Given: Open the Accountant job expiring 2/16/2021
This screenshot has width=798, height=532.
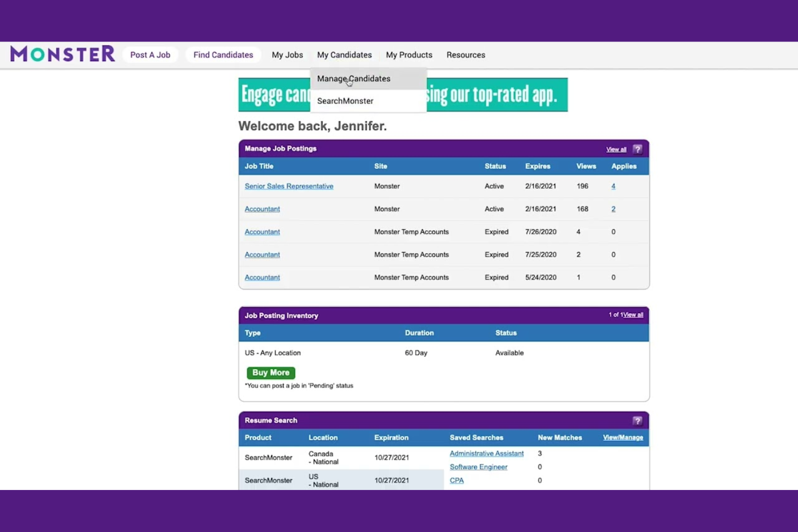Looking at the screenshot, I should point(262,209).
